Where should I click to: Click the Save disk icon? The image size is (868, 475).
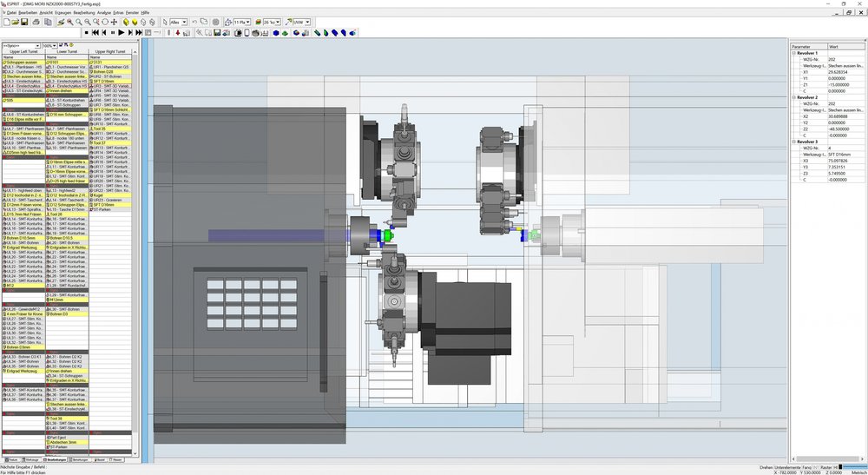click(24, 23)
